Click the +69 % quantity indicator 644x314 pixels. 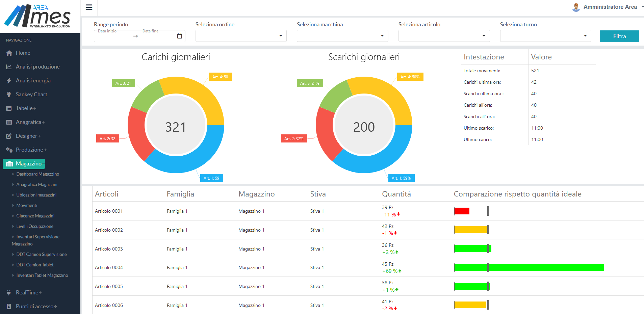392,271
